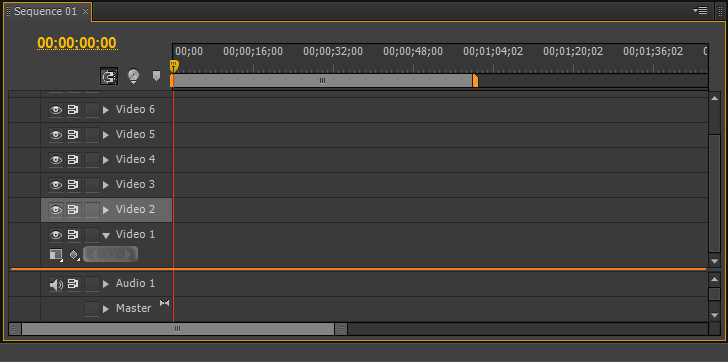Hide Video 3 track with eye icon
The width and height of the screenshot is (728, 362).
[x=56, y=185]
